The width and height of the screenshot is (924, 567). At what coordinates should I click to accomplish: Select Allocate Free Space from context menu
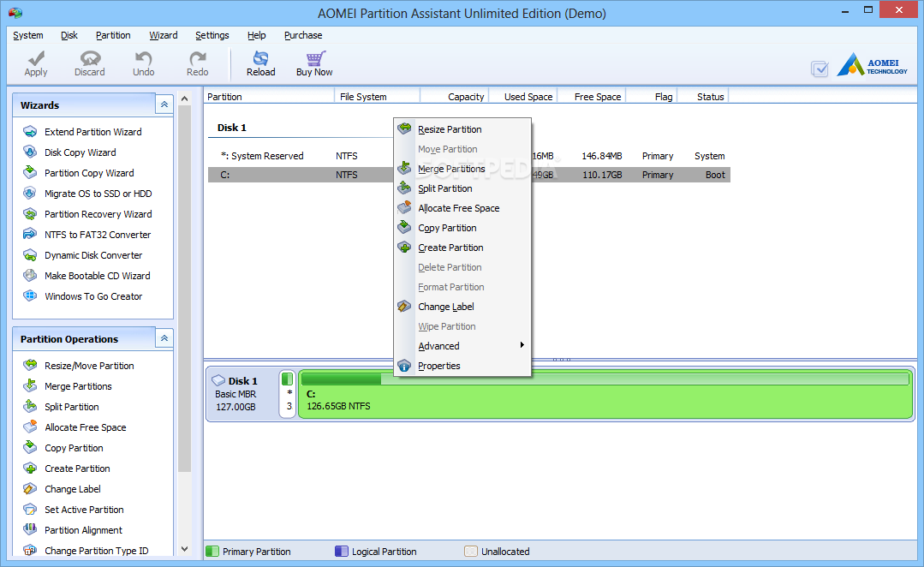tap(462, 208)
